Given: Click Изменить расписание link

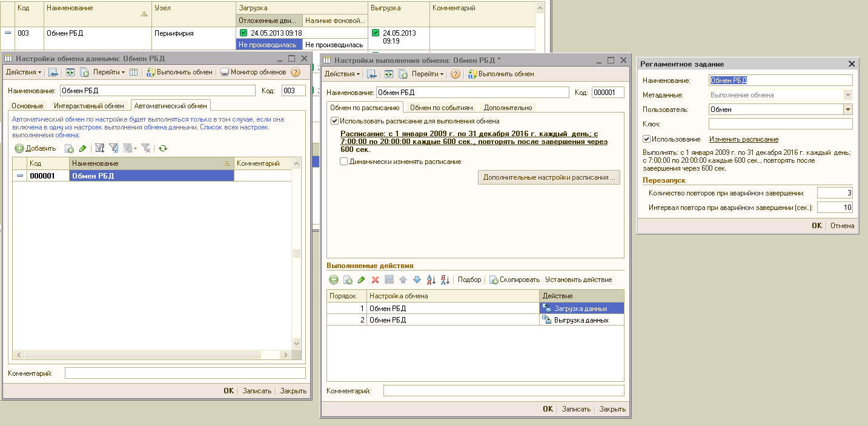Looking at the screenshot, I should click(744, 139).
